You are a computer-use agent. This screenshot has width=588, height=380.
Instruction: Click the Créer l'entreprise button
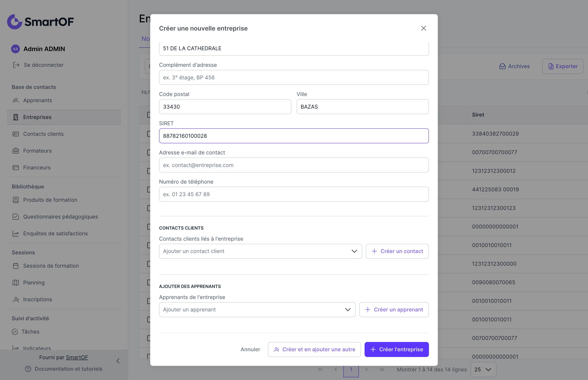click(396, 349)
